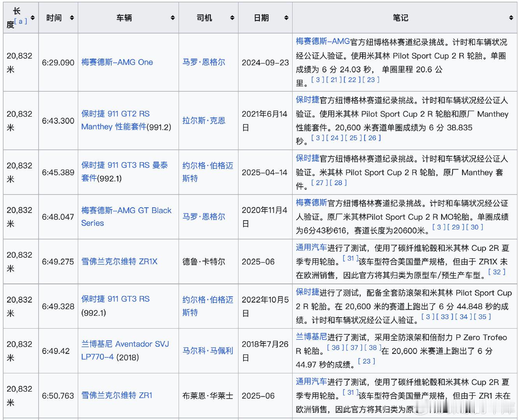Open 保时捷 911 GT3 RS 曼泰套件 link
Screen dimensions: 519x420
coord(124,171)
